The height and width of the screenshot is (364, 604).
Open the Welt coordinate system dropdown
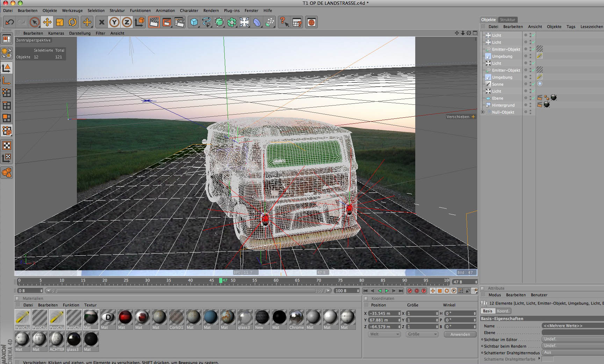tap(384, 334)
